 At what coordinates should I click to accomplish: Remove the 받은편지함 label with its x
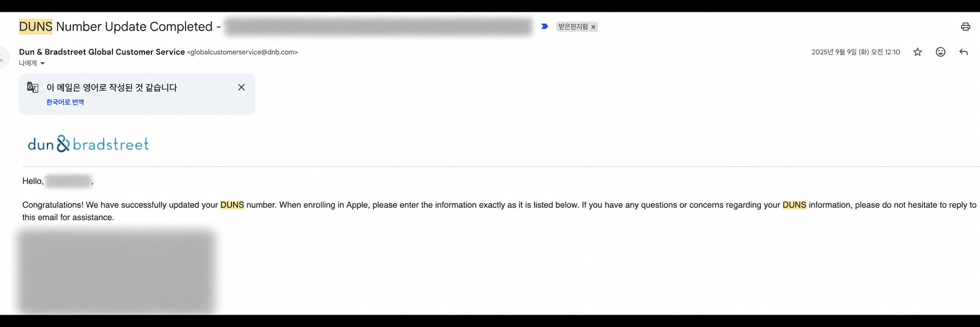[593, 27]
